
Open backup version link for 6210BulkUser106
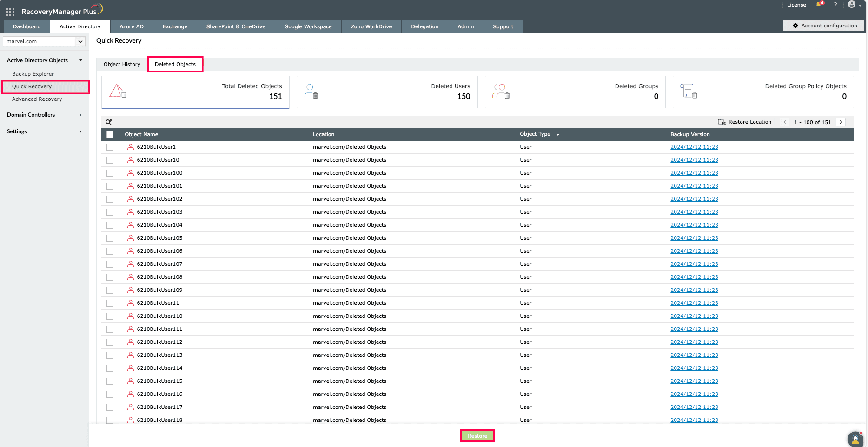694,251
